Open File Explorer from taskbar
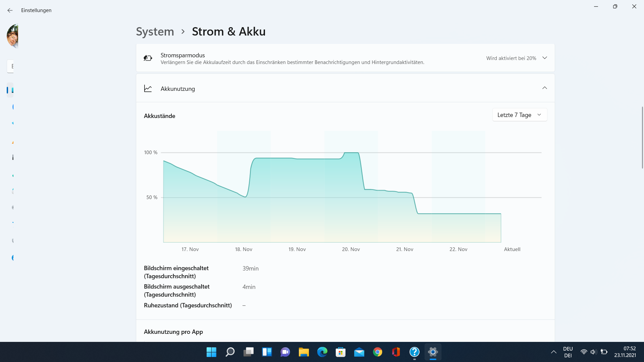This screenshot has width=644, height=362. tap(304, 352)
